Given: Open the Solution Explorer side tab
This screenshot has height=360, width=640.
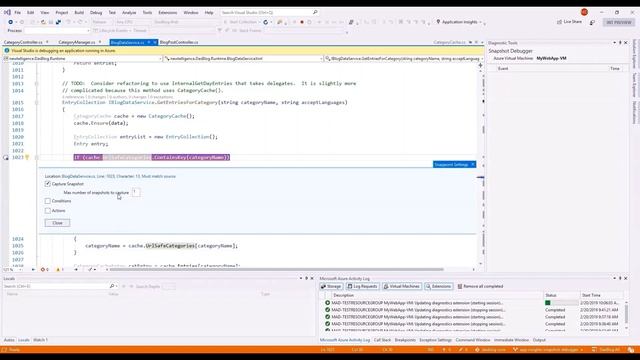Looking at the screenshot, I should [x=635, y=53].
